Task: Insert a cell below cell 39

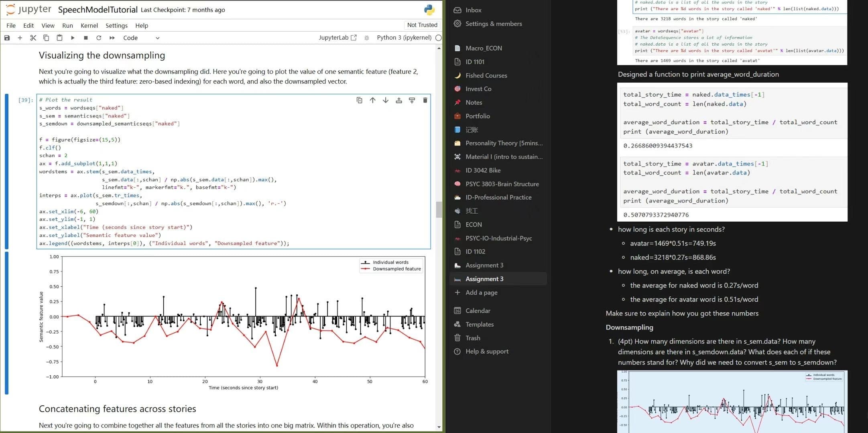Action: [412, 100]
